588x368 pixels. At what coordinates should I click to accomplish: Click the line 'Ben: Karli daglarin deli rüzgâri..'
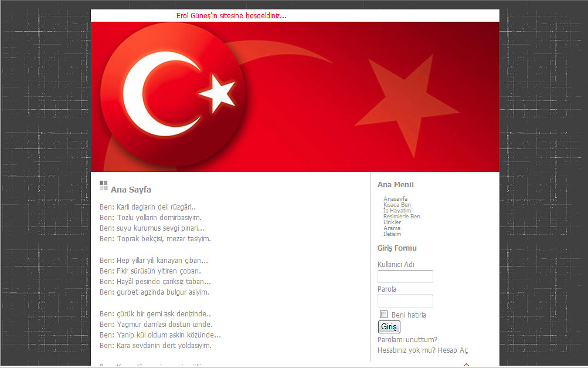[x=148, y=207]
